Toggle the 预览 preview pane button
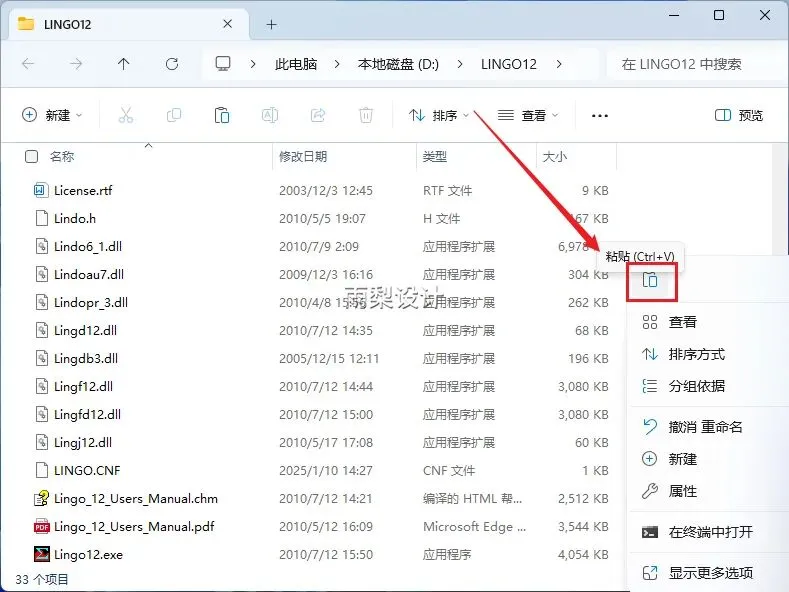Viewport: 789px width, 592px height. point(739,115)
